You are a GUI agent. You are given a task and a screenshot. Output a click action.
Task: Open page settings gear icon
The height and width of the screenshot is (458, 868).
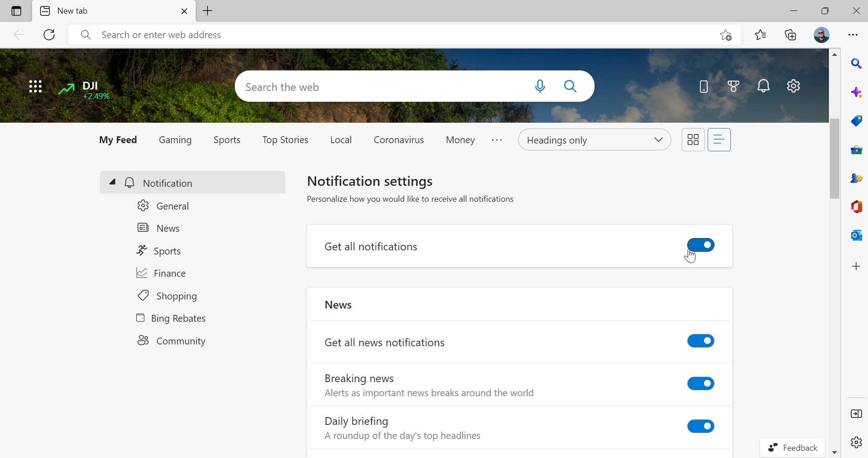coord(794,86)
